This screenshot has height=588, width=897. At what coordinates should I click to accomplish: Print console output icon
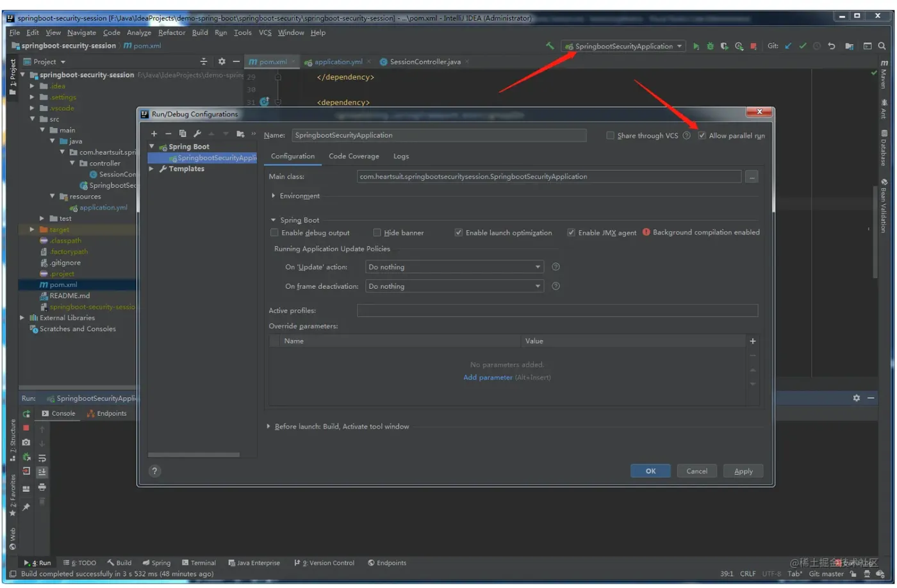click(42, 487)
